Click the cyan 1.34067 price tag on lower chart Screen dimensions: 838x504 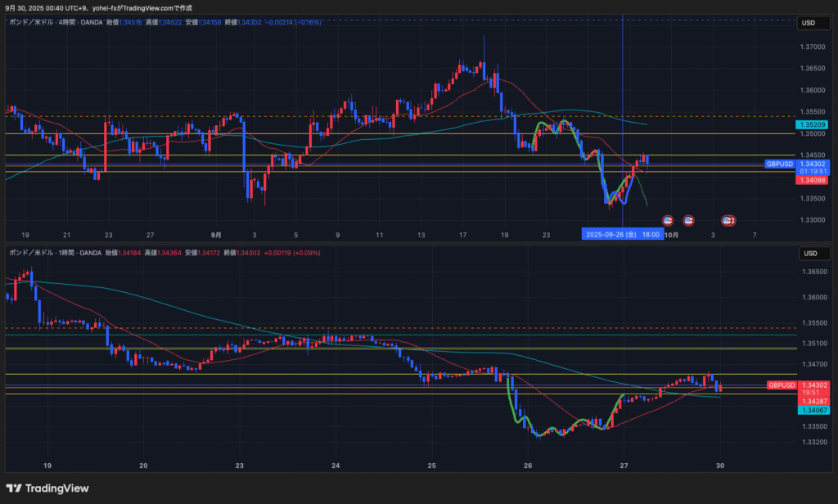click(x=813, y=411)
